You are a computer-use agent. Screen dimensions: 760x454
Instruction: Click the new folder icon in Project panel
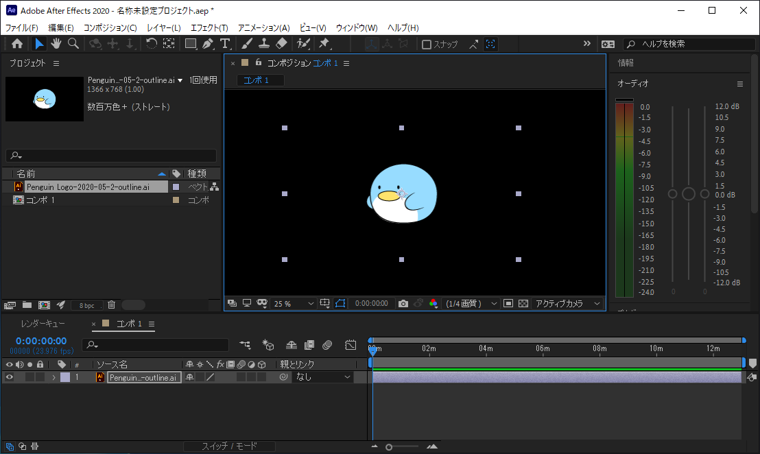[x=27, y=305]
